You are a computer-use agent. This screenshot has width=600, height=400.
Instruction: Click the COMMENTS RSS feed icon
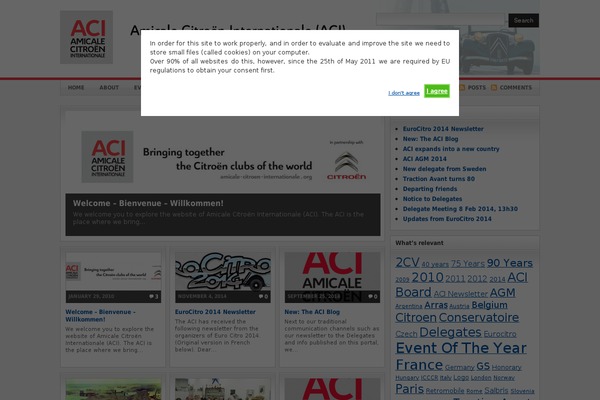point(494,88)
